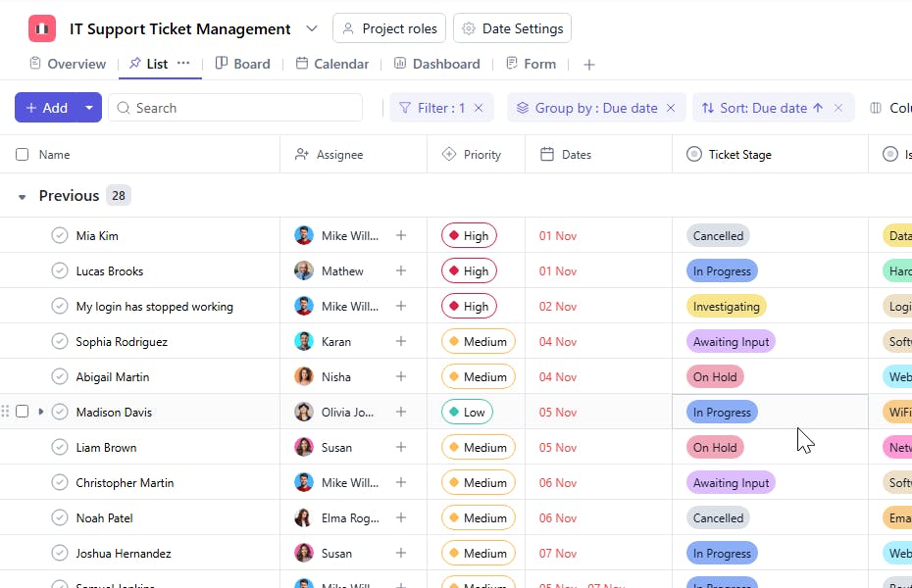Add assignee to Abigail Martin ticket
The width and height of the screenshot is (912, 588).
tap(401, 376)
